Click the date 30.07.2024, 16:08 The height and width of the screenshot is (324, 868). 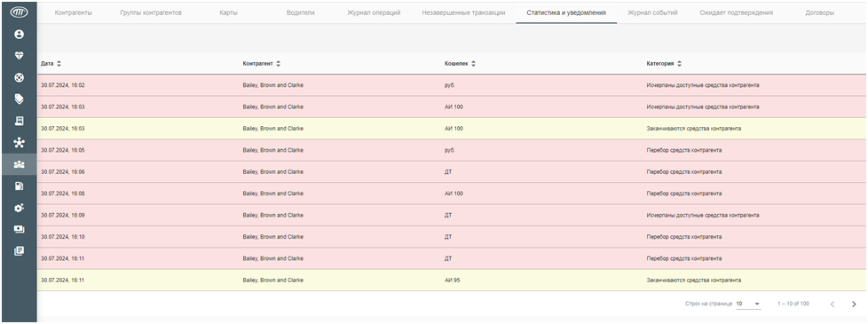(x=62, y=194)
